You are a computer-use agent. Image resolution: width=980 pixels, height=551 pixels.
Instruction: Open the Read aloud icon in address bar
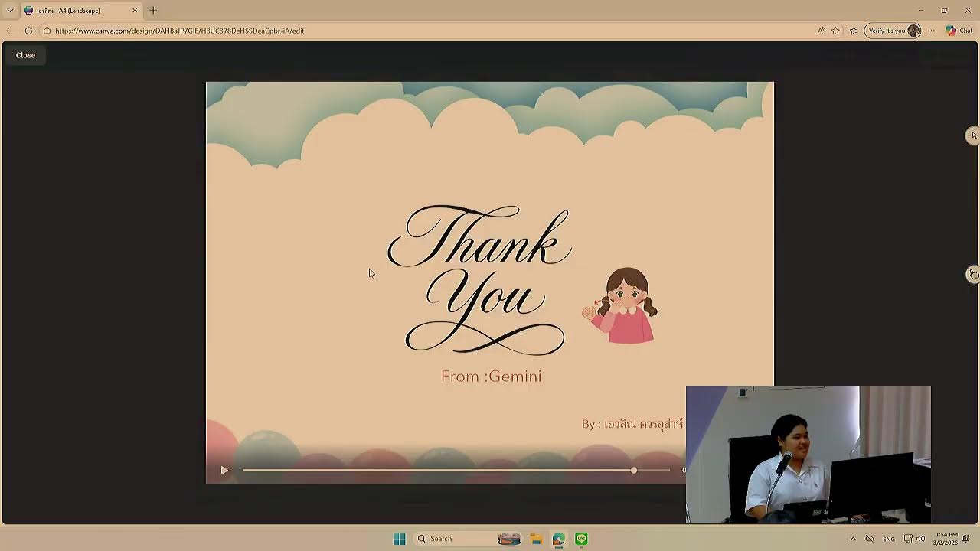coord(821,31)
